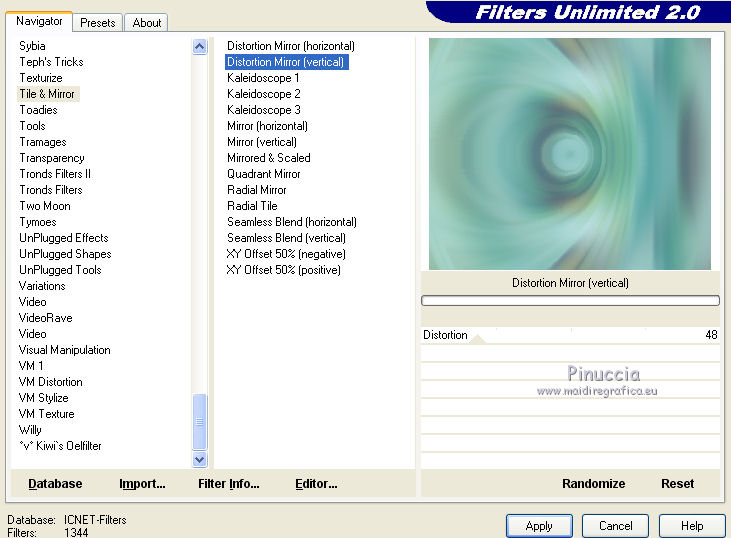731x538 pixels.
Task: Open the Database button
Action: (55, 483)
